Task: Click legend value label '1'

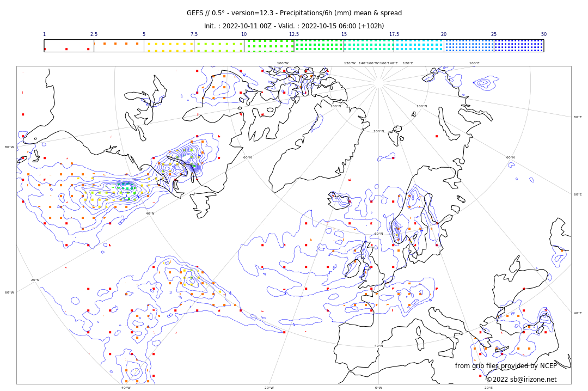Action: click(x=44, y=34)
